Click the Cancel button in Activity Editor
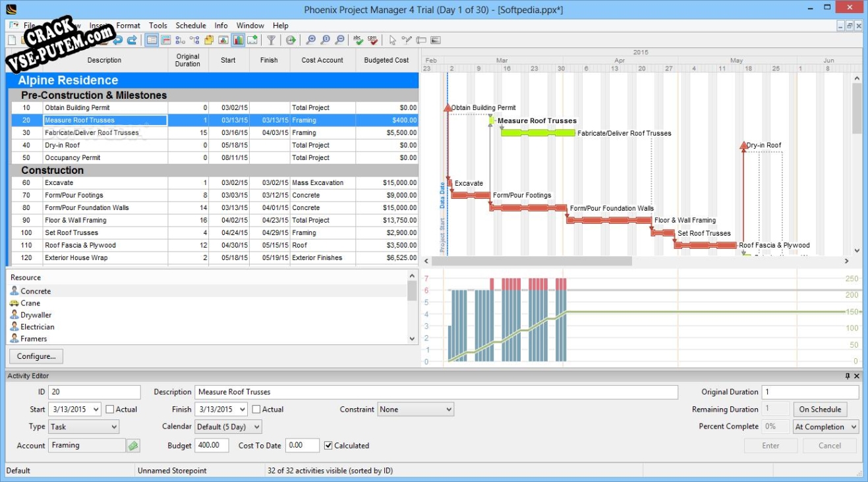This screenshot has width=868, height=482. [x=830, y=446]
